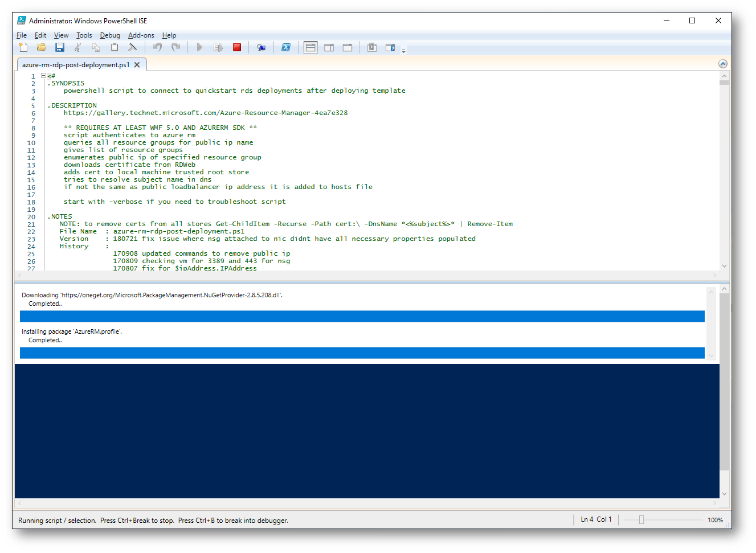
Task: Select the azure-rm-rdp-post-deployment.ps1 tab
Action: click(x=76, y=65)
